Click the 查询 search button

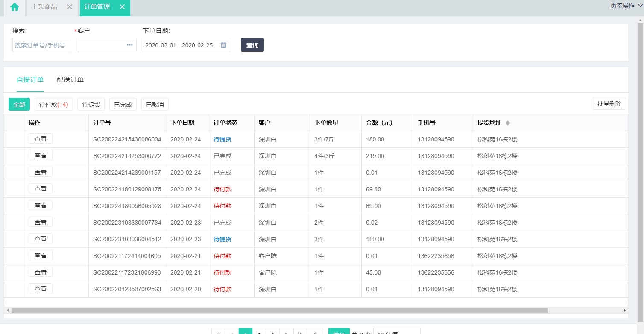coord(252,45)
